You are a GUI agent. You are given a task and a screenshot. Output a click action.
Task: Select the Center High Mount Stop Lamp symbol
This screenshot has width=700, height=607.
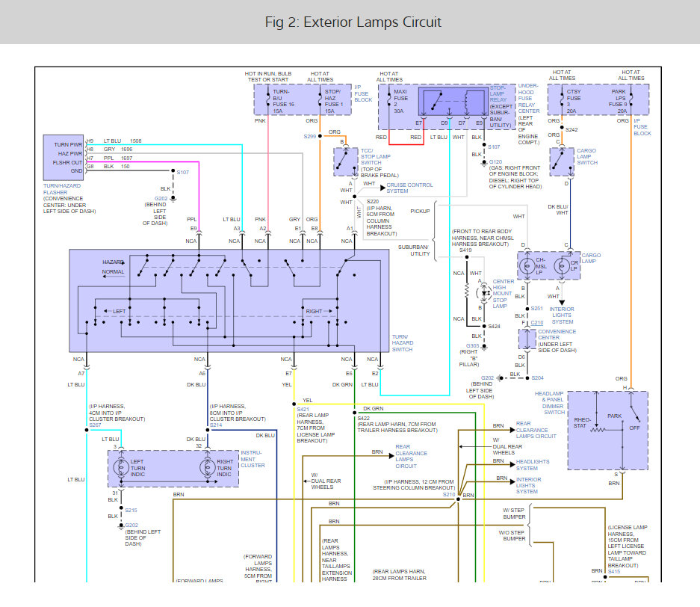(x=484, y=294)
